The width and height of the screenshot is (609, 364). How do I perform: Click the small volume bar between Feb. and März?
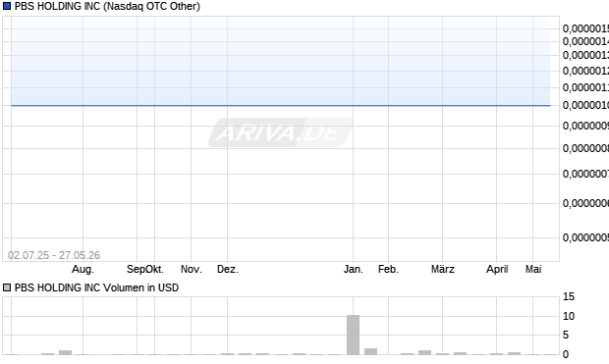[x=425, y=352]
